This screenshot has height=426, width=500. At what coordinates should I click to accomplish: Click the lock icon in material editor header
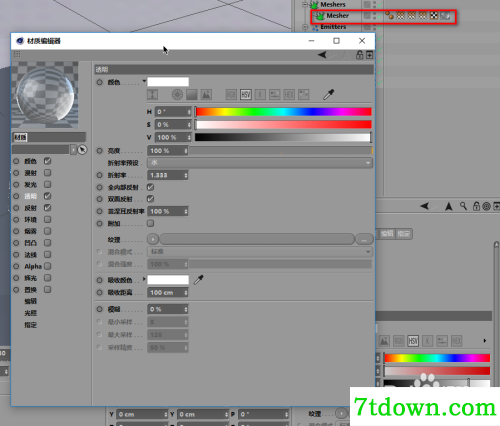point(359,55)
